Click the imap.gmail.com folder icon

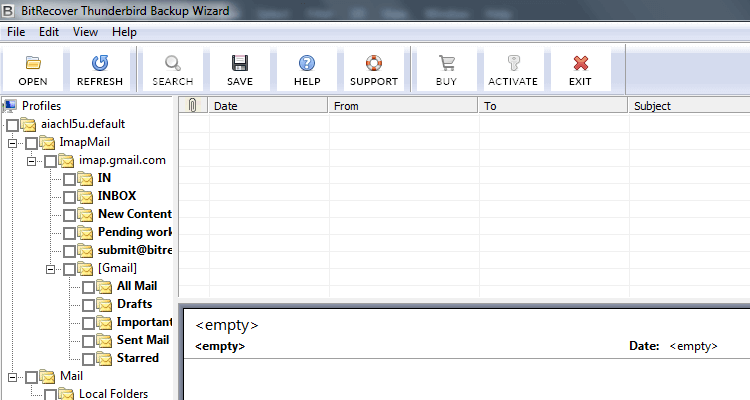point(66,160)
